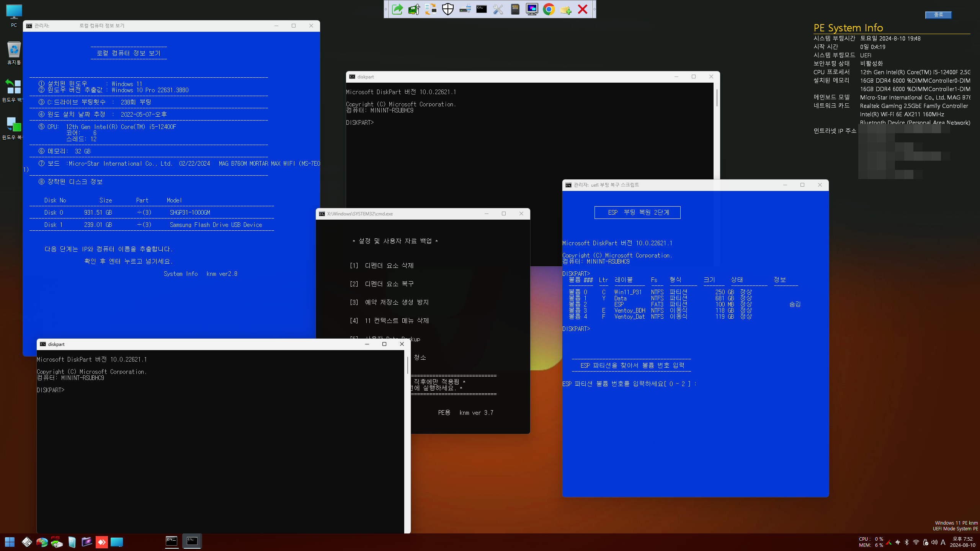Click the Bluetooth tray icon
Screen dimensions: 980x551
click(x=906, y=542)
